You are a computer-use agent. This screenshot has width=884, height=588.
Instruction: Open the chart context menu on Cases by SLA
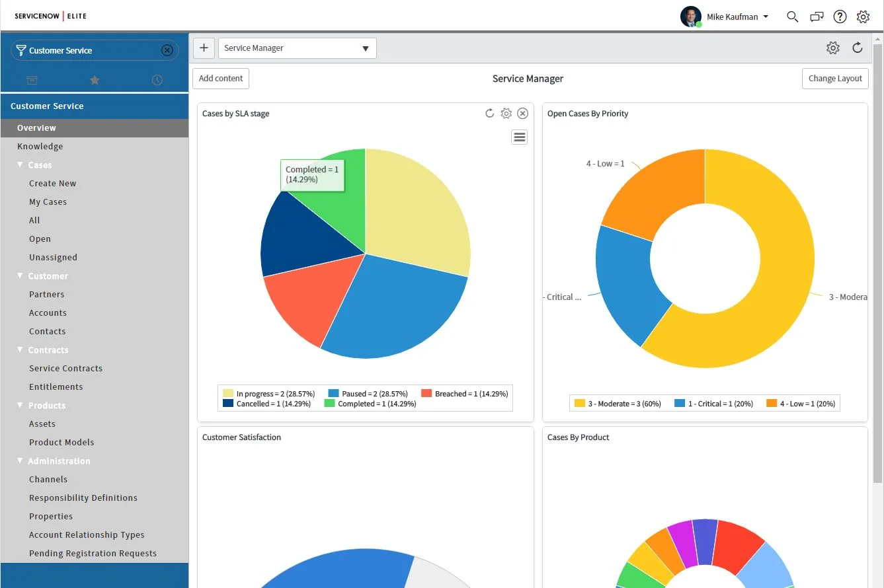(519, 137)
